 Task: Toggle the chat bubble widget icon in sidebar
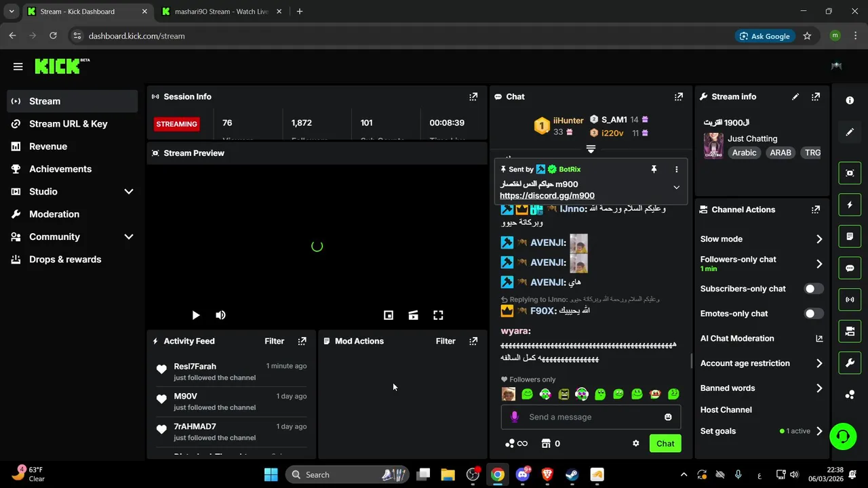(x=850, y=268)
